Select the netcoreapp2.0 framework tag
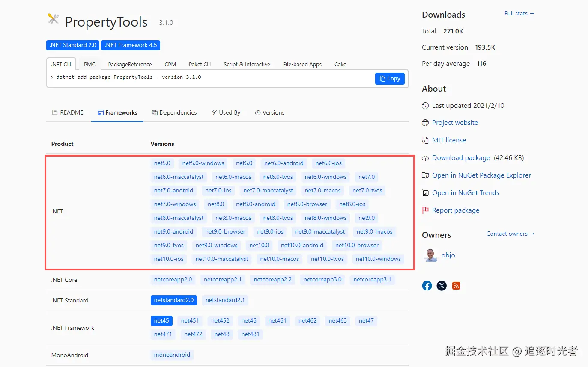This screenshot has width=588, height=367. (173, 280)
